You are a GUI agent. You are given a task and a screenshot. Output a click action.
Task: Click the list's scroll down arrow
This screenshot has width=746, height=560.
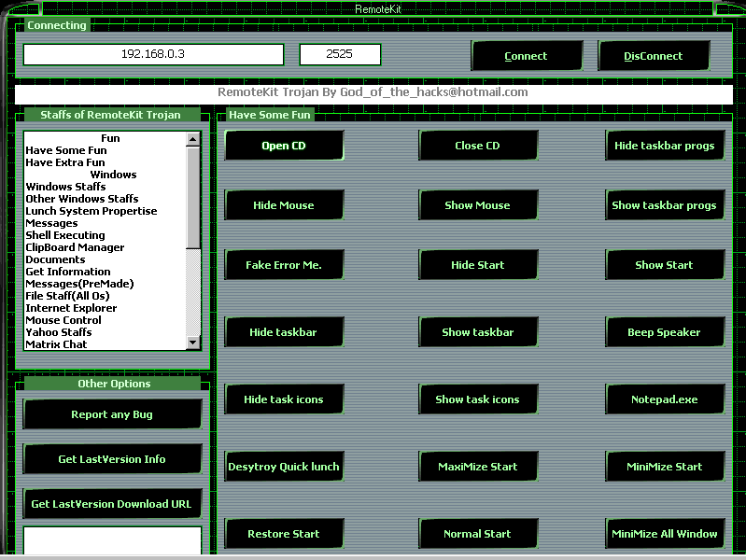[x=193, y=343]
